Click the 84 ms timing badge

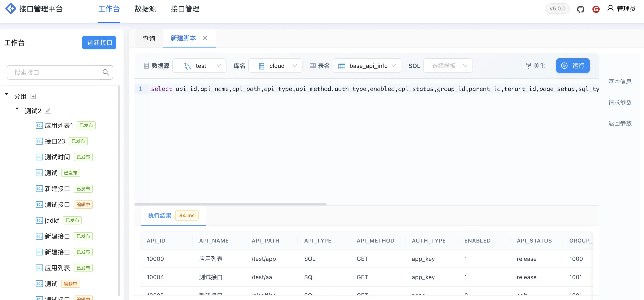(187, 216)
